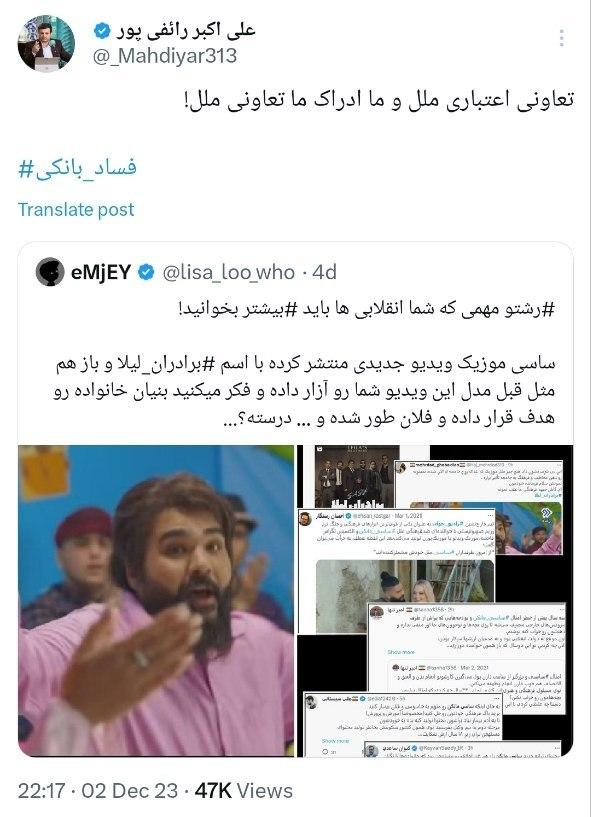Click the eMjEY display name
This screenshot has height=817, width=591.
(x=101, y=273)
